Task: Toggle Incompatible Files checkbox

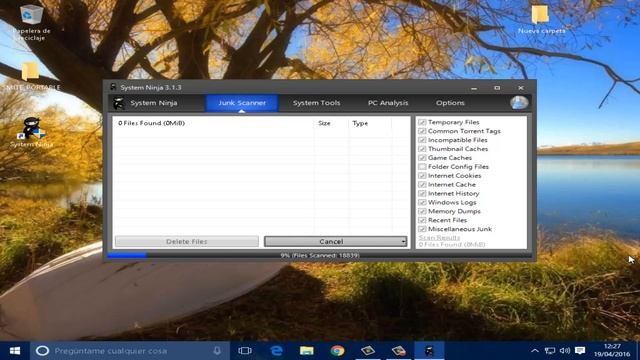Action: 422,140
